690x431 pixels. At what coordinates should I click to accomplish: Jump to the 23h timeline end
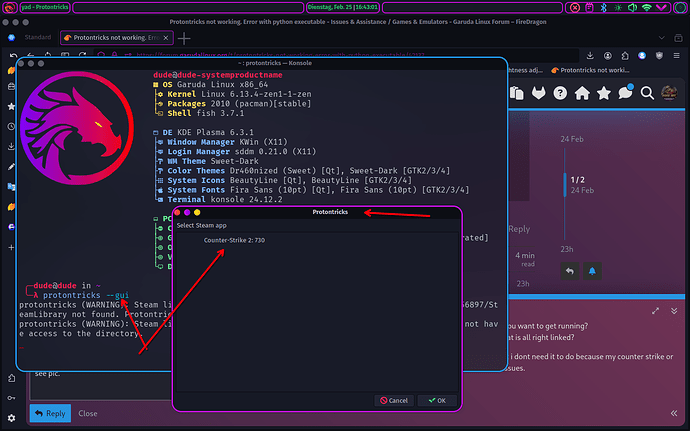[567, 249]
